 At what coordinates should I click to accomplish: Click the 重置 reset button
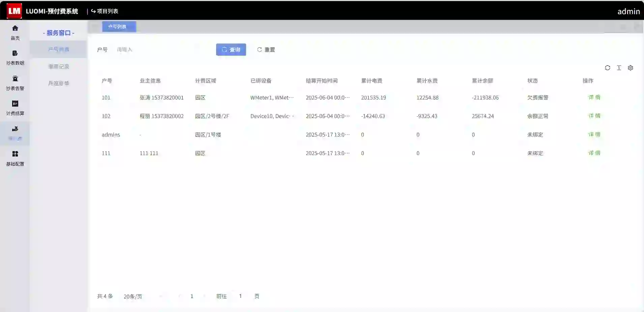[x=266, y=50]
